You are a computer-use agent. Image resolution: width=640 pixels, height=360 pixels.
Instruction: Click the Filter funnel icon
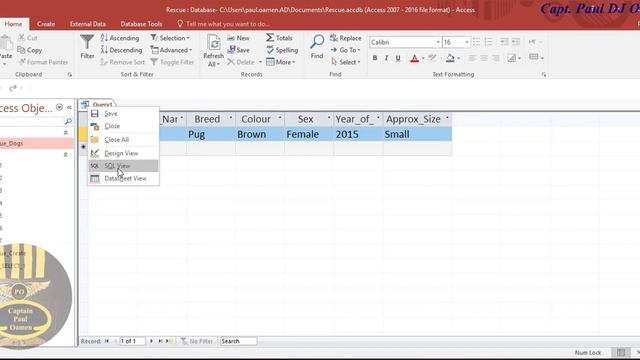tap(87, 42)
